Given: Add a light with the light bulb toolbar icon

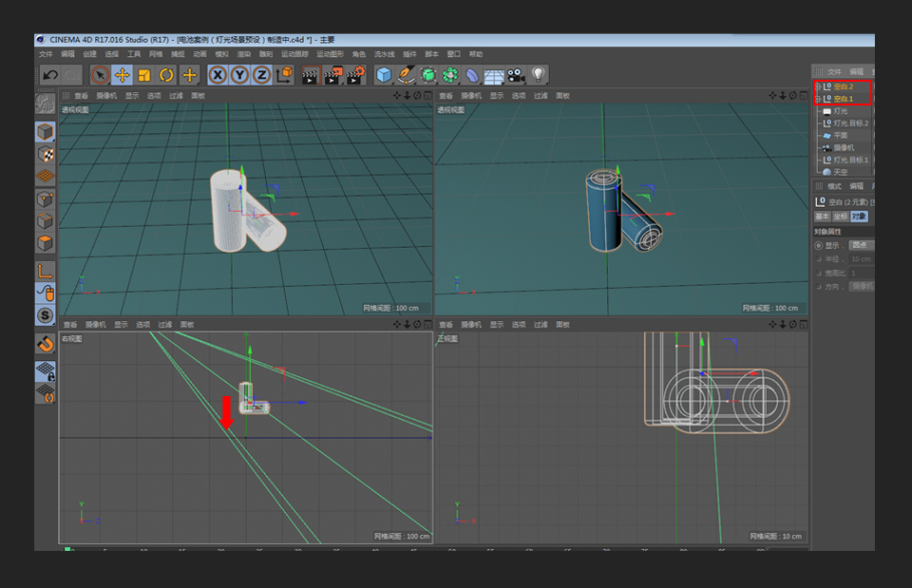Looking at the screenshot, I should pyautogui.click(x=538, y=75).
